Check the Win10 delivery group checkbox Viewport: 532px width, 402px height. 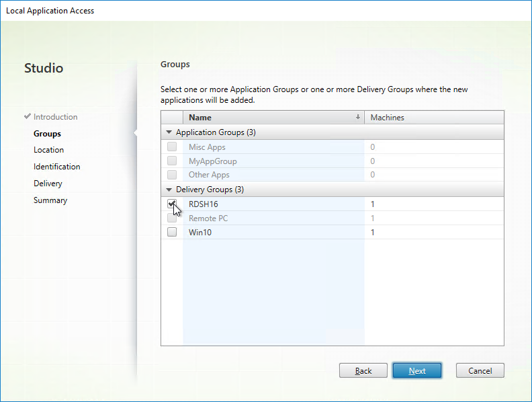tap(172, 232)
